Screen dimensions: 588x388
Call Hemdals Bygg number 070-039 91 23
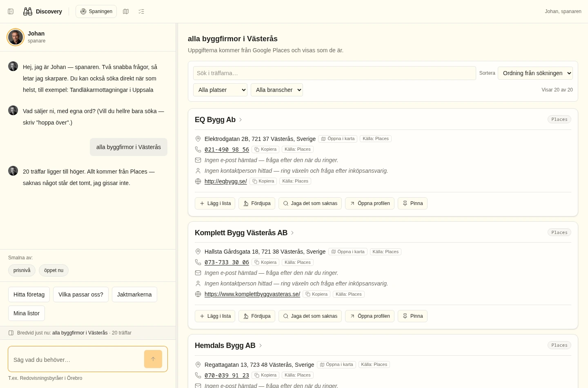pos(227,375)
